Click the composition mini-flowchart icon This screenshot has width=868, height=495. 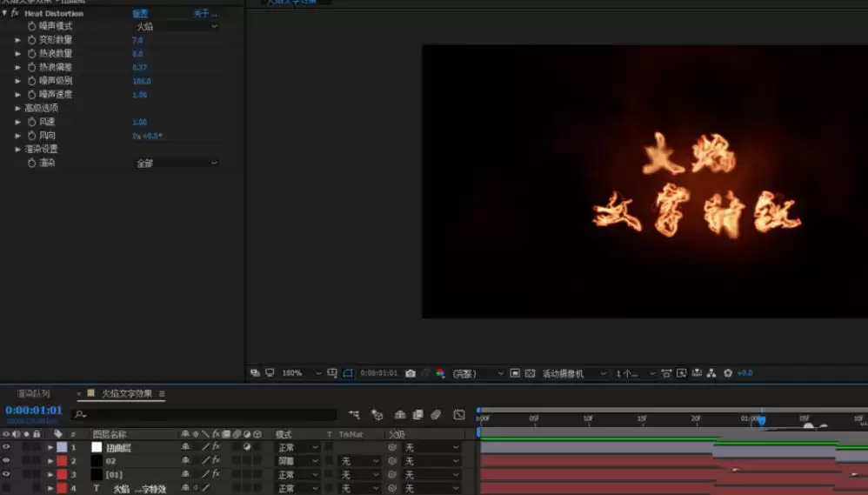click(354, 414)
